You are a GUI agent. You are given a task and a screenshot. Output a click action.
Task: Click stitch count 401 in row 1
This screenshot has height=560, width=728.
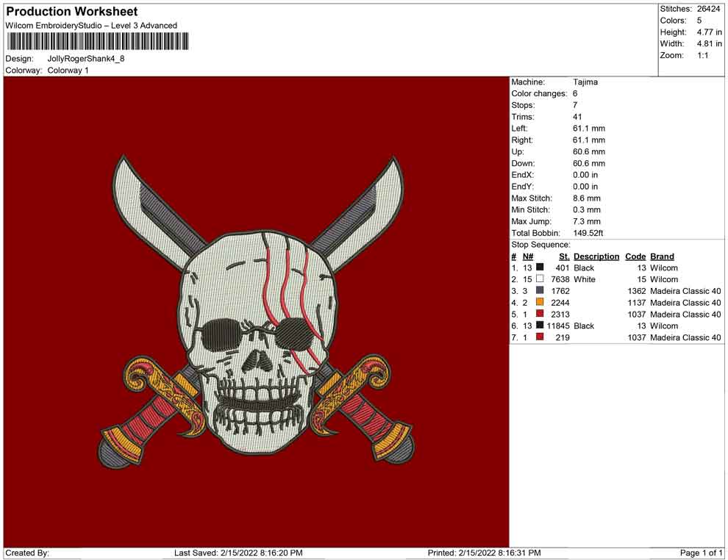tap(563, 268)
